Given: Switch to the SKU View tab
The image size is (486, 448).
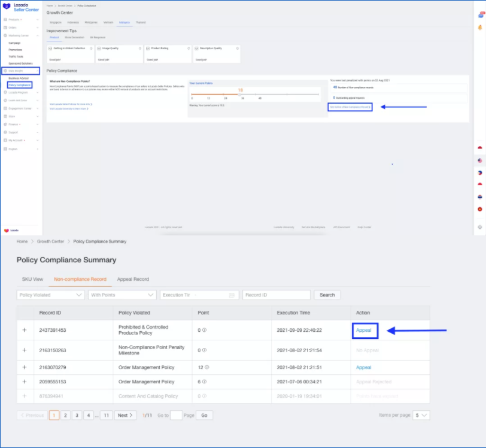Looking at the screenshot, I should coord(32,279).
